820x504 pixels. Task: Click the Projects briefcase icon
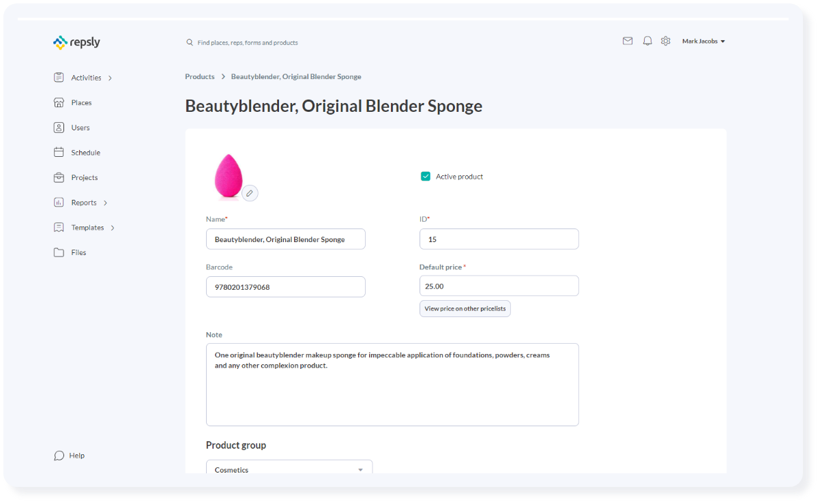59,177
